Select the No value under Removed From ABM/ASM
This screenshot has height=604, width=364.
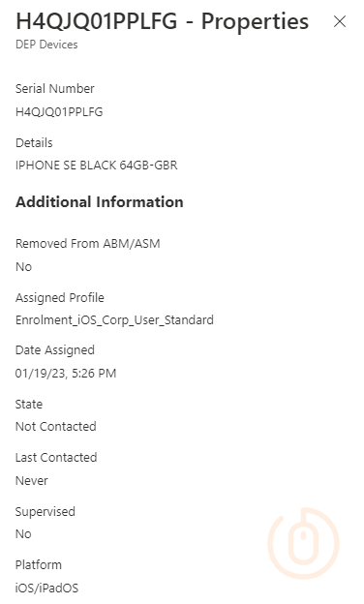(23, 266)
